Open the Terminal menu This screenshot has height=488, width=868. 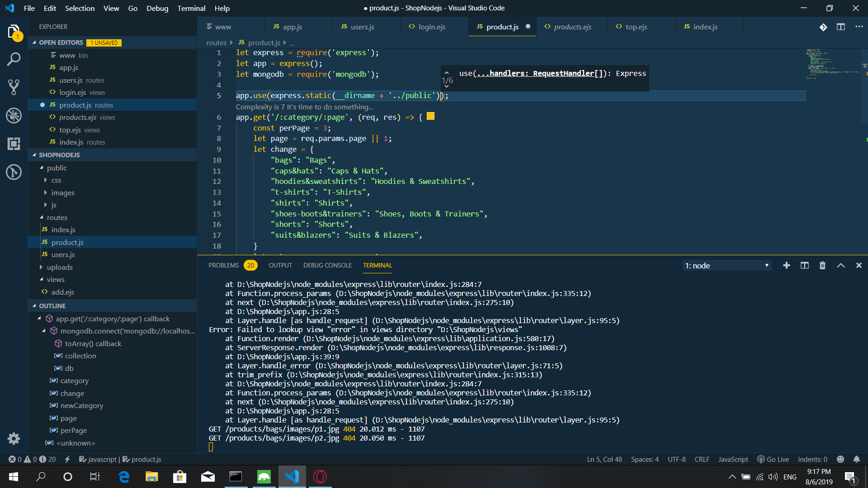coord(191,8)
